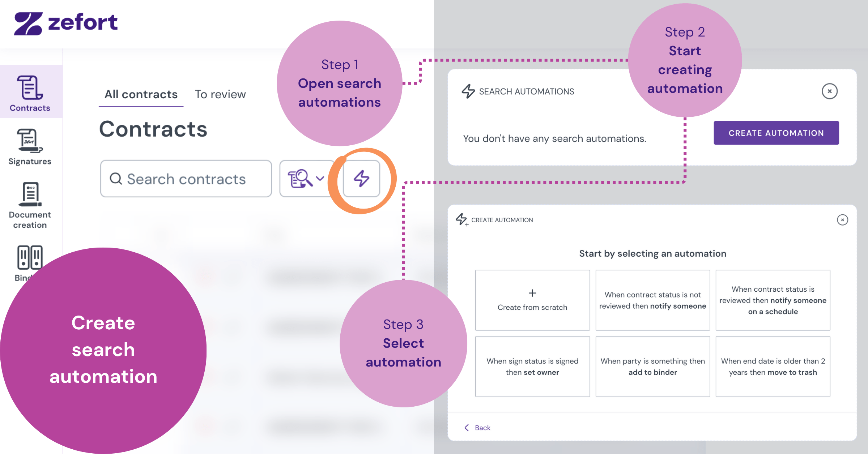The image size is (868, 454).
Task: Select 'older than 2 years move to trash'
Action: pyautogui.click(x=773, y=367)
